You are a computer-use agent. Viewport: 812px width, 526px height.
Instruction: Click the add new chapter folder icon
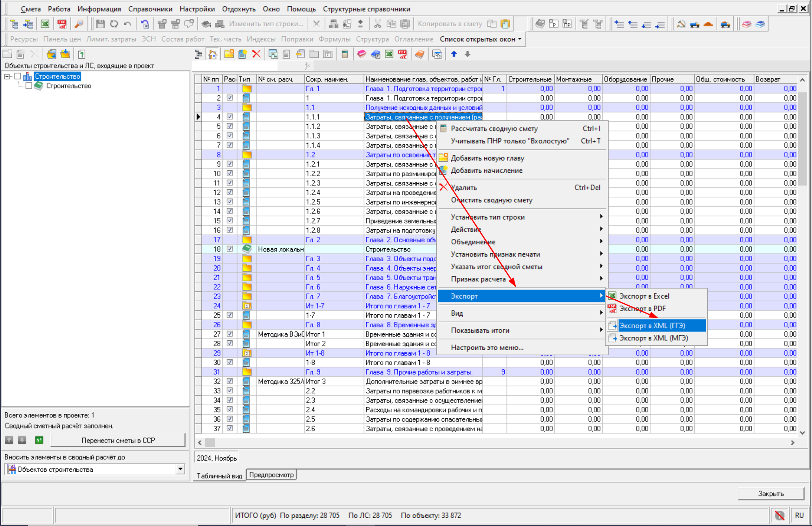point(229,54)
